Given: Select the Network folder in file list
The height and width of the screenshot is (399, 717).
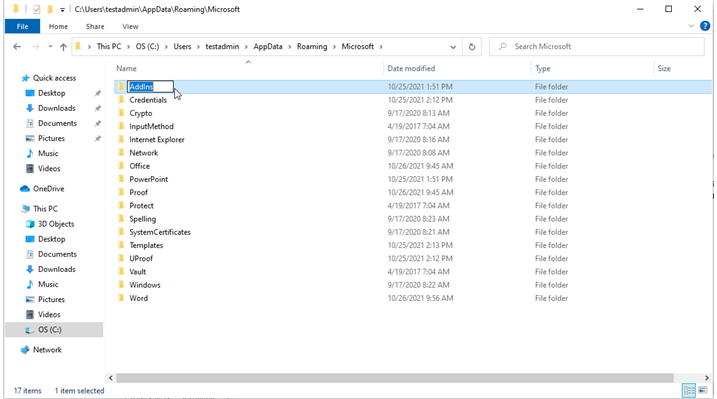Looking at the screenshot, I should (144, 153).
